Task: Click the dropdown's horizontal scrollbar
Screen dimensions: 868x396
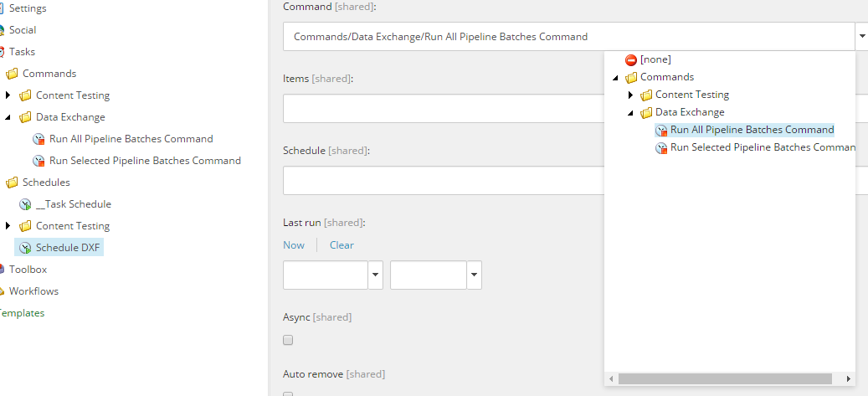Action: [725, 378]
